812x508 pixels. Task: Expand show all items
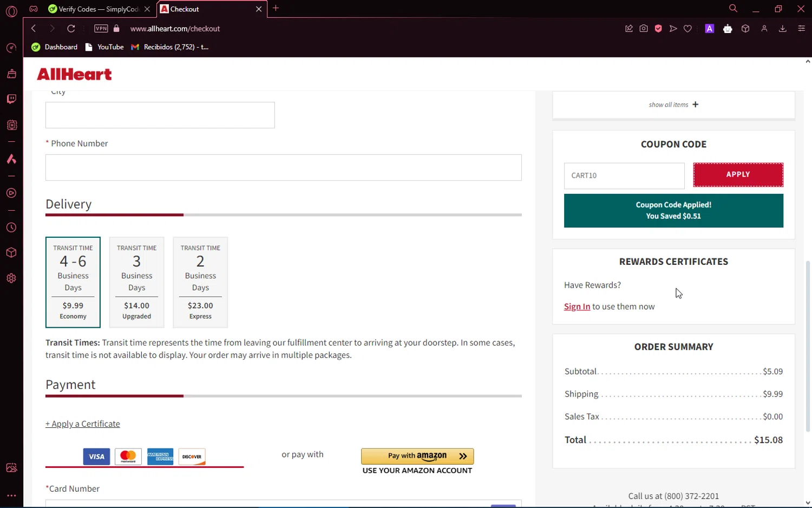point(673,105)
